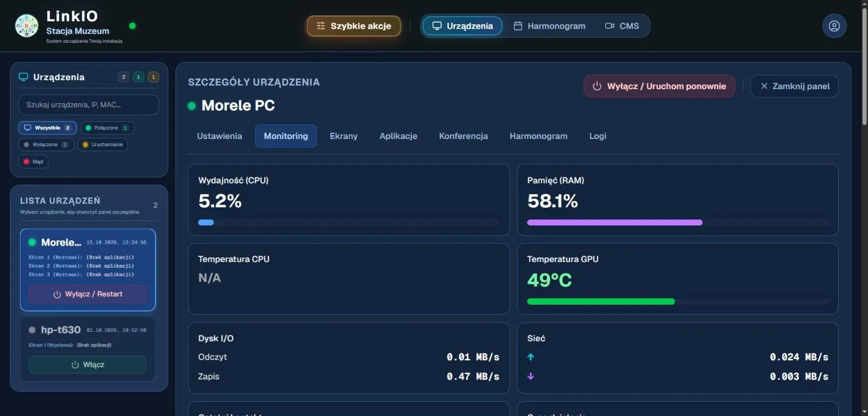
Task: Click the network download arrow icon
Action: click(x=531, y=376)
